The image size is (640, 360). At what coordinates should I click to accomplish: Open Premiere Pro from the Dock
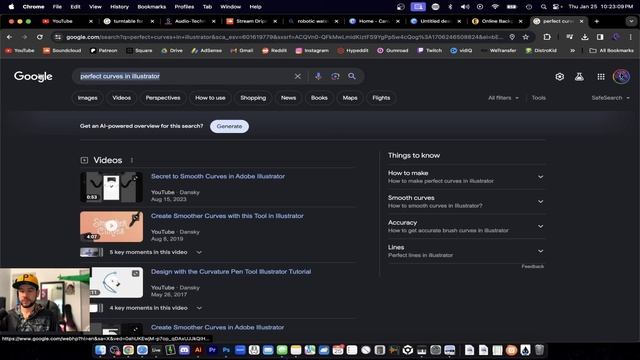[212, 350]
